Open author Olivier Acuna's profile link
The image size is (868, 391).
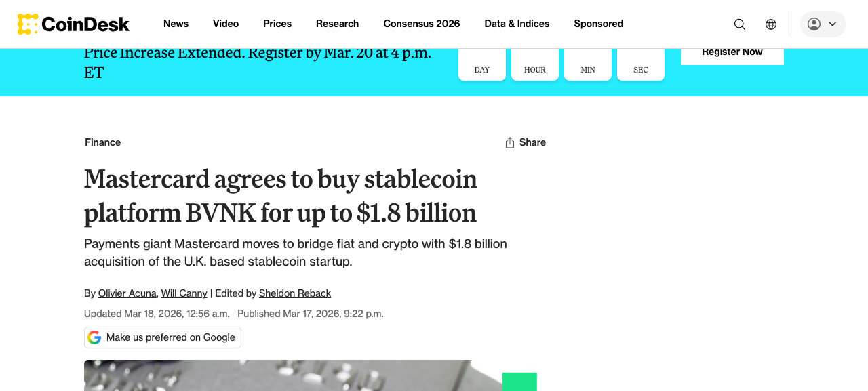127,293
